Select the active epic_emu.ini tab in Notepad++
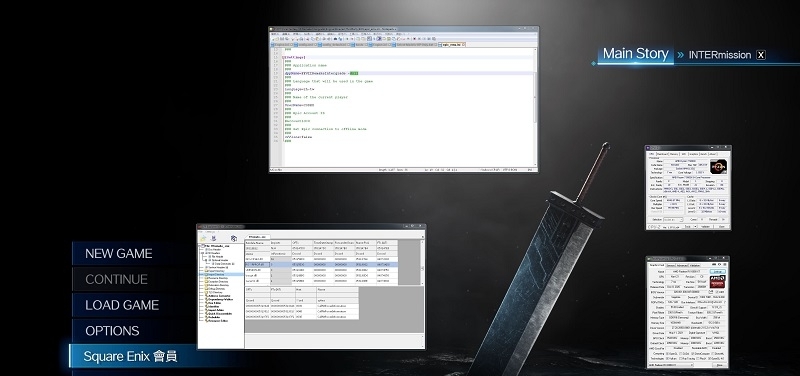800x376 pixels. [x=452, y=45]
